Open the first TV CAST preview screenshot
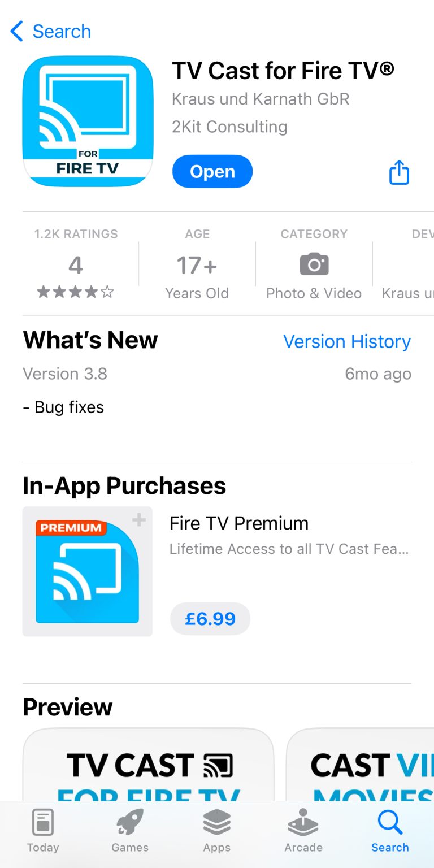434x868 pixels. tap(147, 774)
